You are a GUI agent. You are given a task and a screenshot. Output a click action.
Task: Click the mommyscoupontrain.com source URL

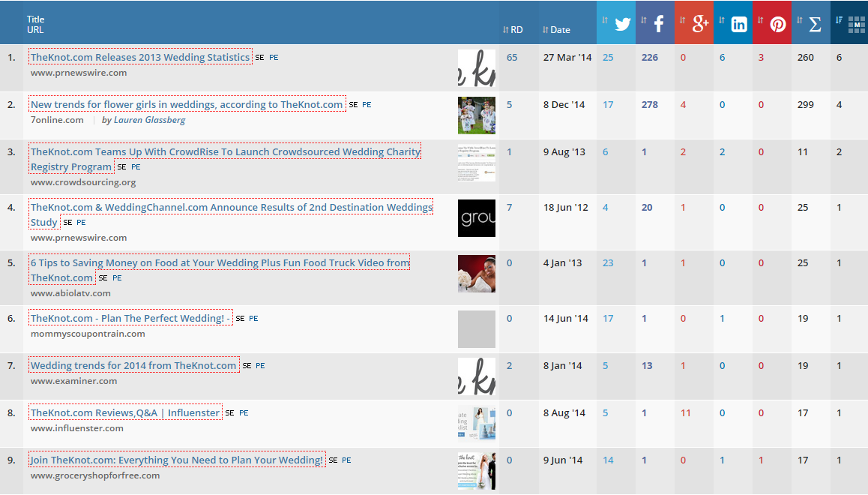tap(88, 334)
